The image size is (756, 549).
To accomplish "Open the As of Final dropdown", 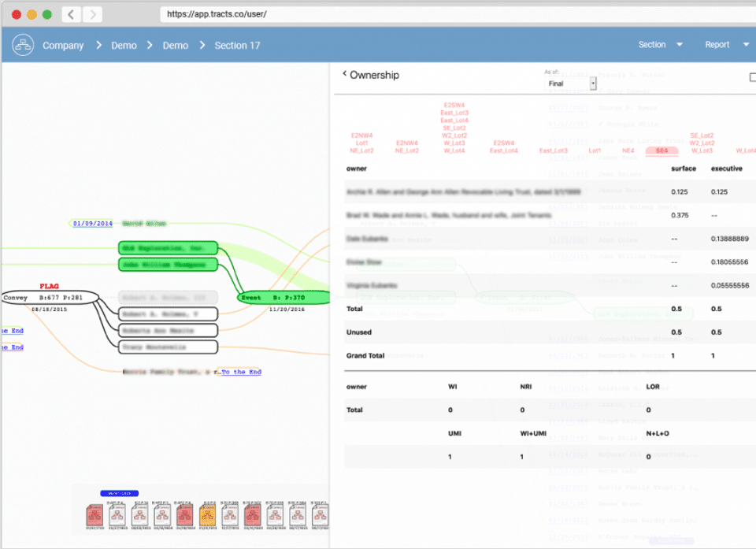I will tap(572, 83).
